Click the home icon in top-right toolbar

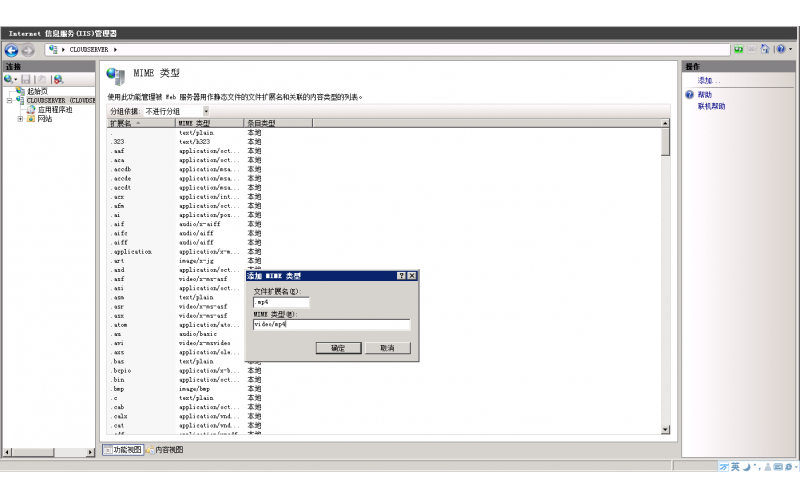point(765,49)
